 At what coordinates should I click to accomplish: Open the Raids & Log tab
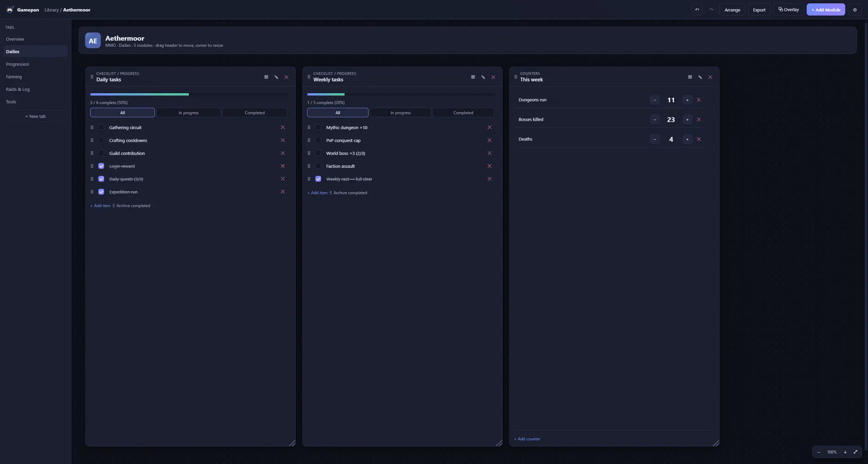36,89
